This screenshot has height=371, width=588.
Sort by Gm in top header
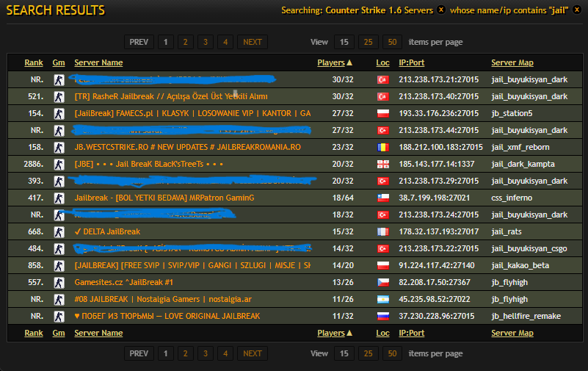pos(59,62)
